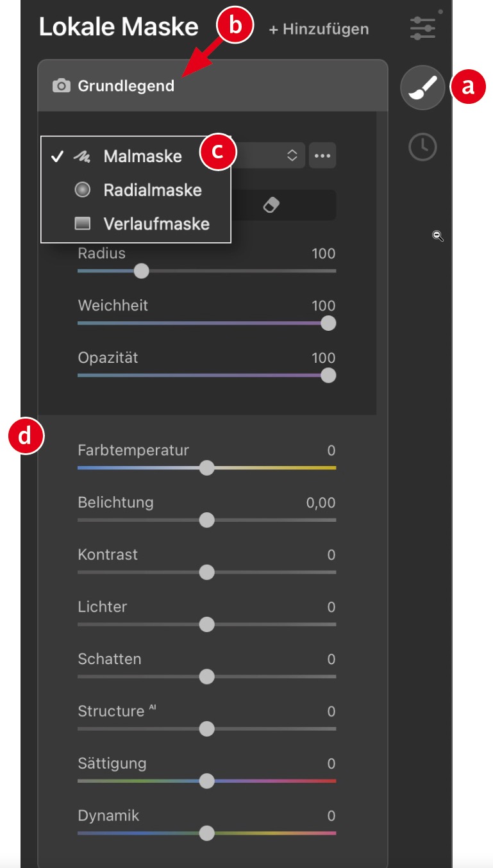Open the three-dots mask options button

coord(322,156)
